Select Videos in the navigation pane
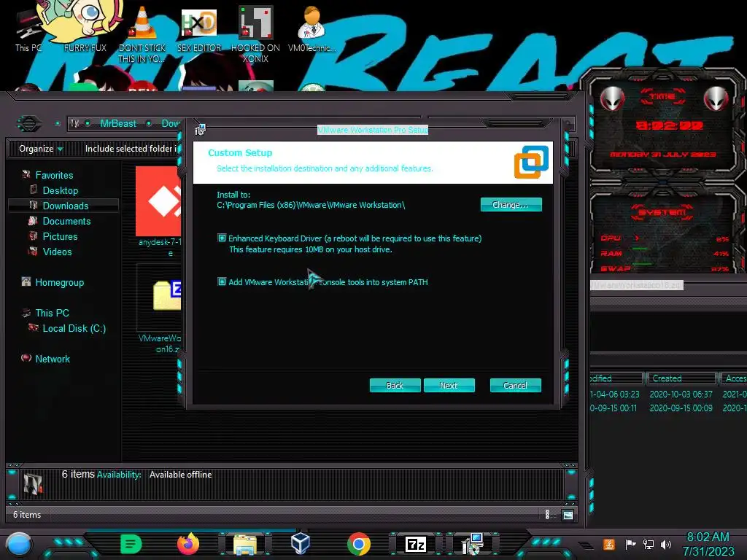Viewport: 747px width, 560px height. (57, 252)
